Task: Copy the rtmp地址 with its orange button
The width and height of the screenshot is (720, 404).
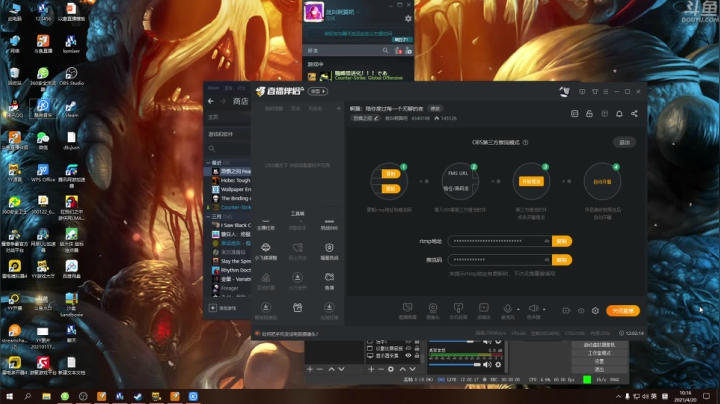Action: coord(562,241)
